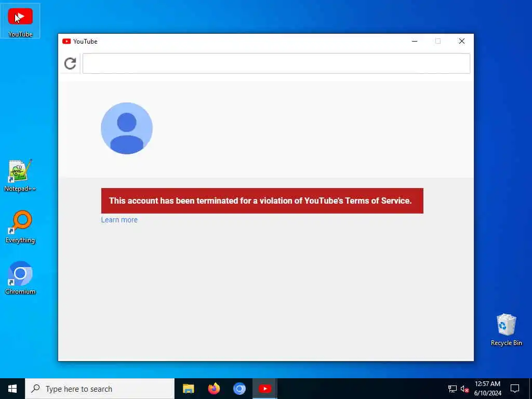Open the notification center icon

[x=515, y=389]
